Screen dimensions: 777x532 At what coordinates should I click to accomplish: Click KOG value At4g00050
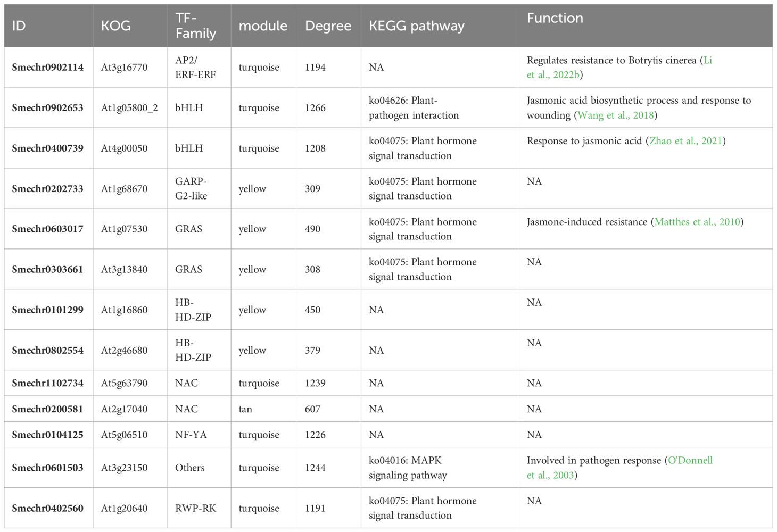pyautogui.click(x=125, y=148)
